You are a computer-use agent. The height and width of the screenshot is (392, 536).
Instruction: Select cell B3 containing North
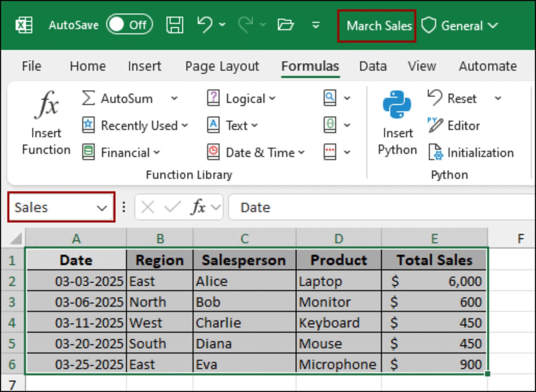coord(159,301)
